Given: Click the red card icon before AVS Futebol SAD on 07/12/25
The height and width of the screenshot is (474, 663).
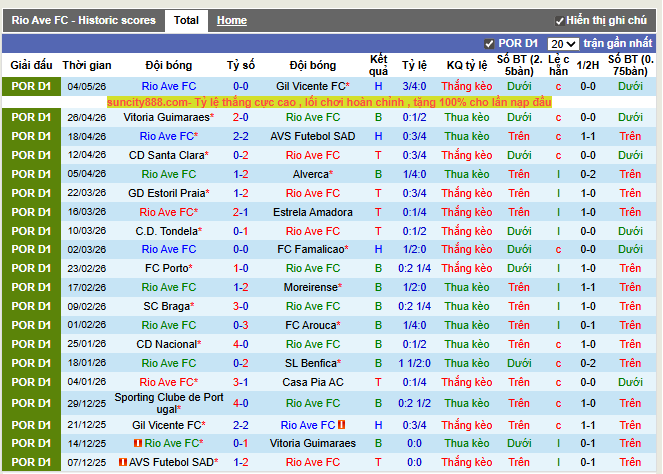Looking at the screenshot, I should point(123,462).
